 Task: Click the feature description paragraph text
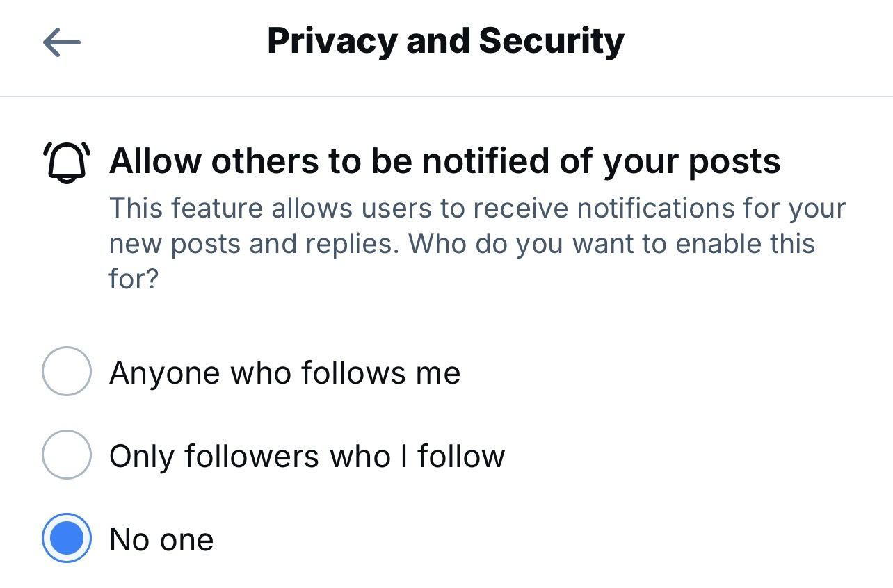click(x=476, y=243)
